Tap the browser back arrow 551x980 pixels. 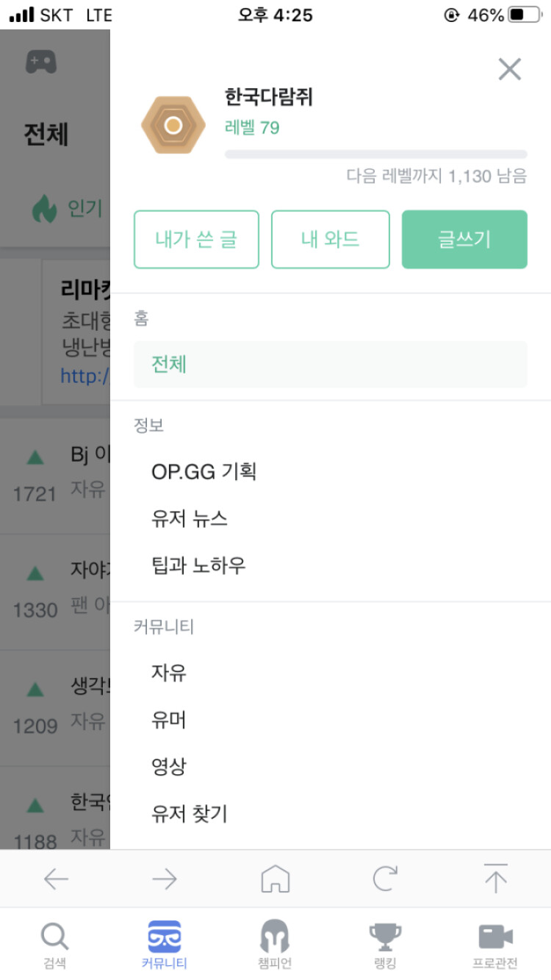pyautogui.click(x=56, y=879)
